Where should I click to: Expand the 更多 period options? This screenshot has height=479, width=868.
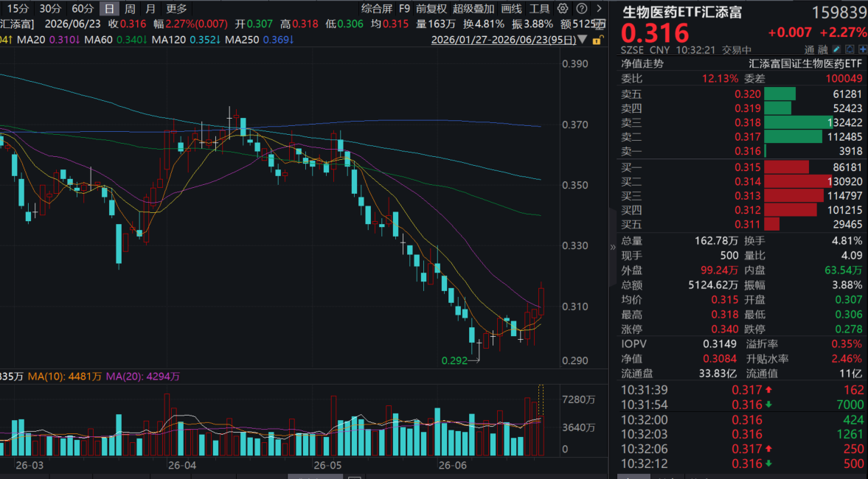176,8
